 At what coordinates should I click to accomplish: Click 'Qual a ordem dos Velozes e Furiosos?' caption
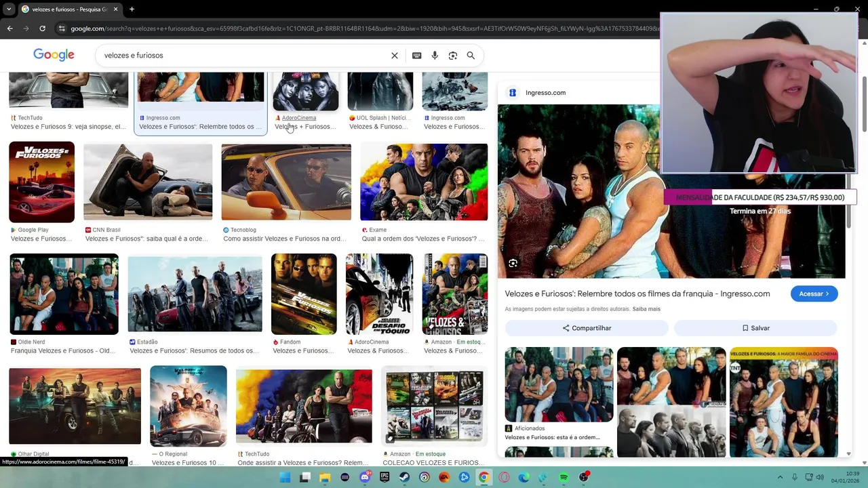(x=423, y=239)
